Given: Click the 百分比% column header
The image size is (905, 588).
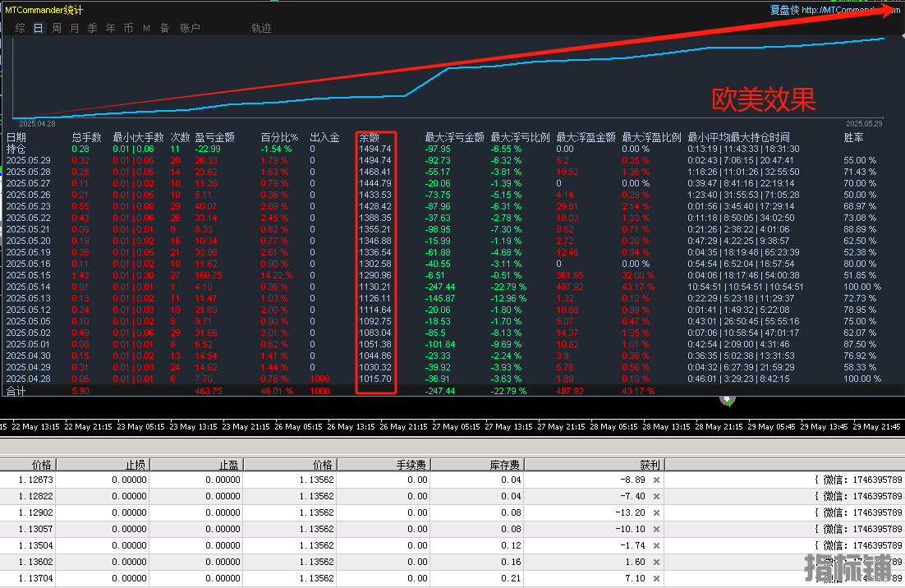Looking at the screenshot, I should (x=279, y=137).
